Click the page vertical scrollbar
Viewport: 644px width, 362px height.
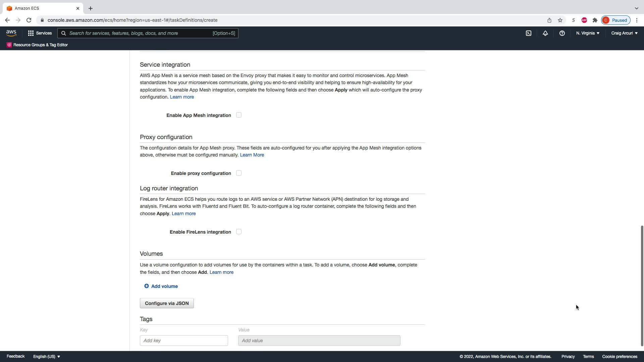642,285
